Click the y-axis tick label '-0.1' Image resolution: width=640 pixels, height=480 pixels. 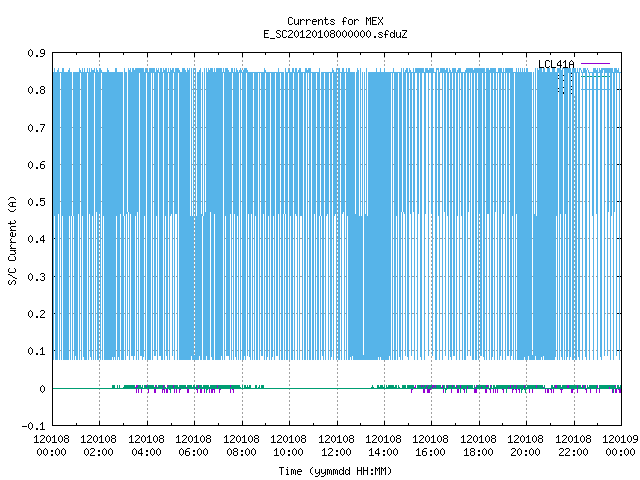click(33, 426)
